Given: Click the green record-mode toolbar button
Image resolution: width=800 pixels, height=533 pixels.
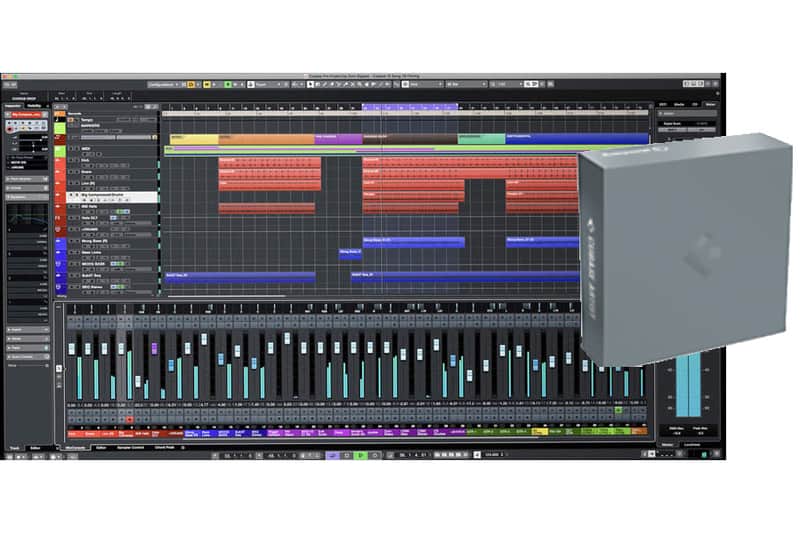Looking at the screenshot, I should [x=228, y=84].
